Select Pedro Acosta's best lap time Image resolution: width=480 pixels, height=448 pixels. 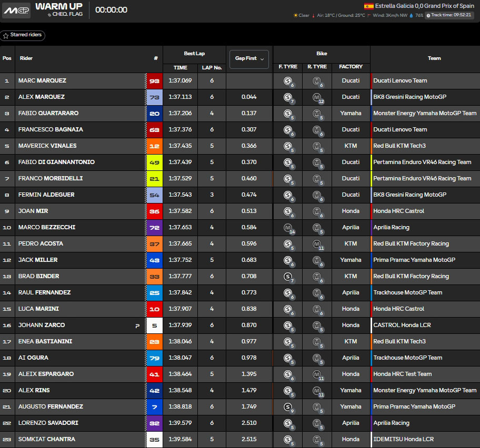point(180,244)
